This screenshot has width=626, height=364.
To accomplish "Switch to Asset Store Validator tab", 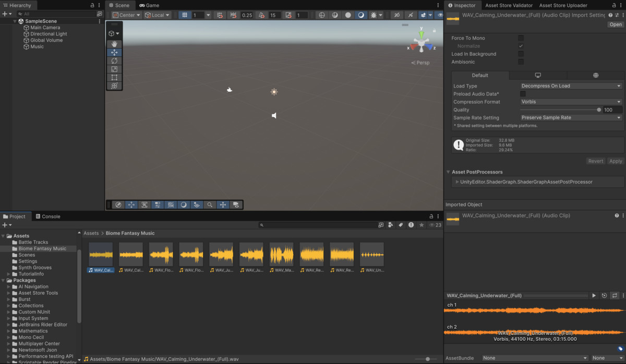I will coord(509,5).
